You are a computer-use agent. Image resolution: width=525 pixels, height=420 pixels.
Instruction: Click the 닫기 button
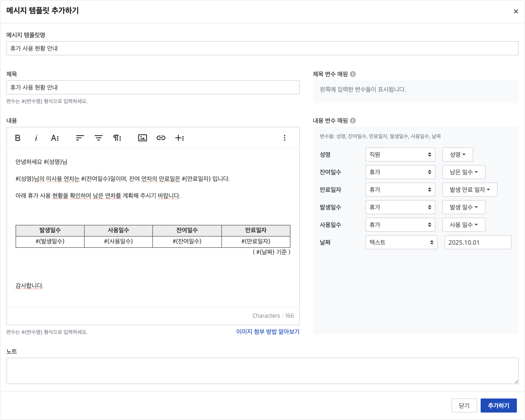tap(464, 406)
